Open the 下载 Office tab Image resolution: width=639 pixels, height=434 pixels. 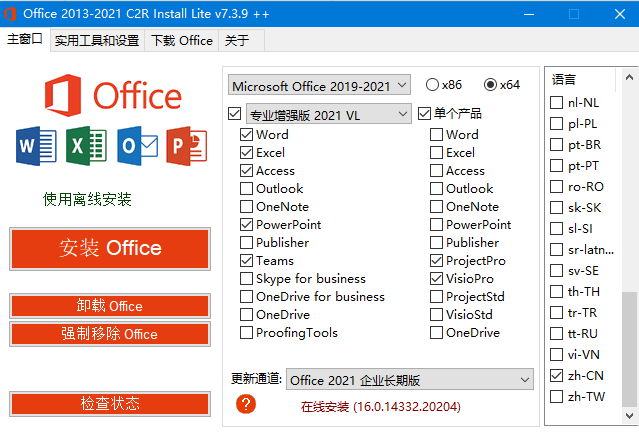point(182,40)
